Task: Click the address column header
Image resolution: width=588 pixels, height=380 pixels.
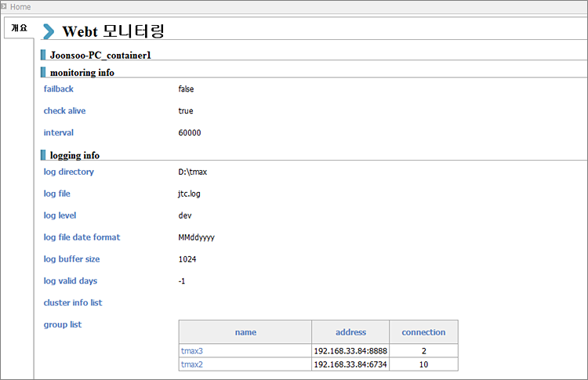Action: pos(350,332)
